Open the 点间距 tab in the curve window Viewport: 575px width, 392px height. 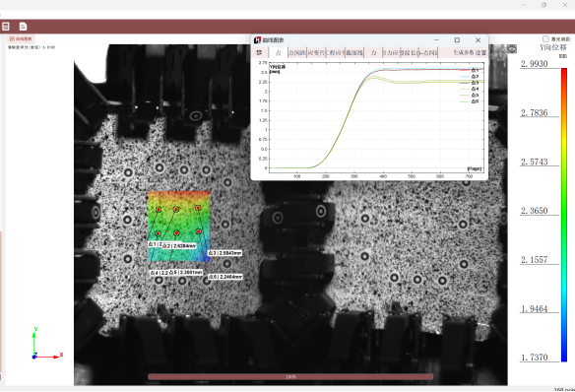[x=297, y=53]
